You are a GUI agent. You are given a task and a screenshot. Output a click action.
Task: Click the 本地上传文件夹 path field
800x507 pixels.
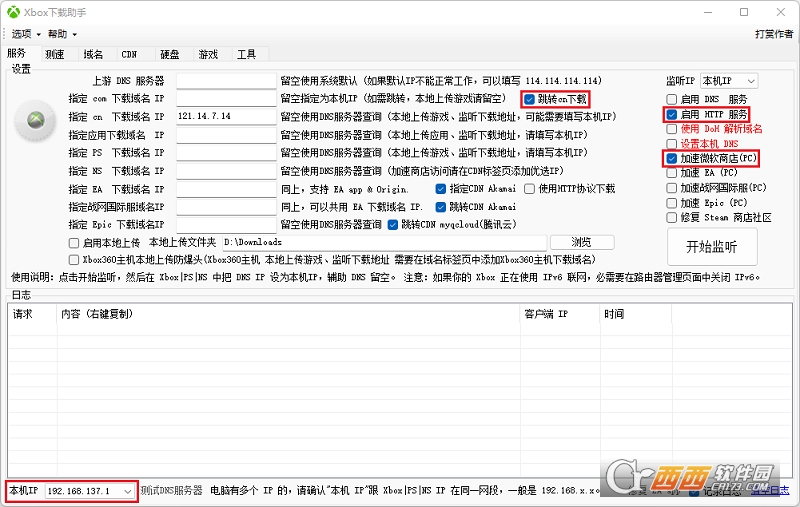(384, 242)
